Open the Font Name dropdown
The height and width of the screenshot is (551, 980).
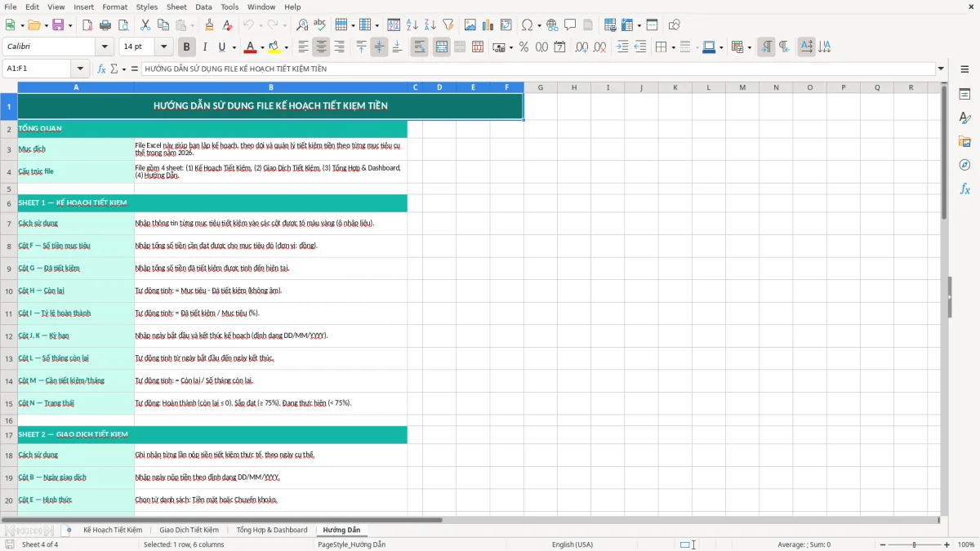pos(104,47)
